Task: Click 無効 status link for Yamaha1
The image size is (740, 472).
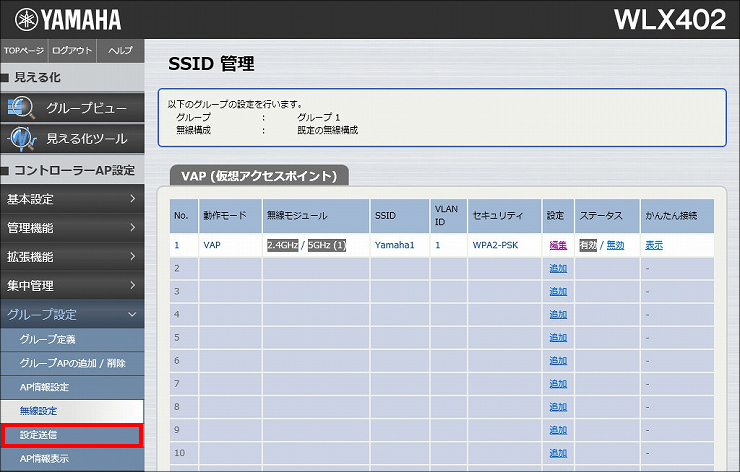Action: click(615, 245)
